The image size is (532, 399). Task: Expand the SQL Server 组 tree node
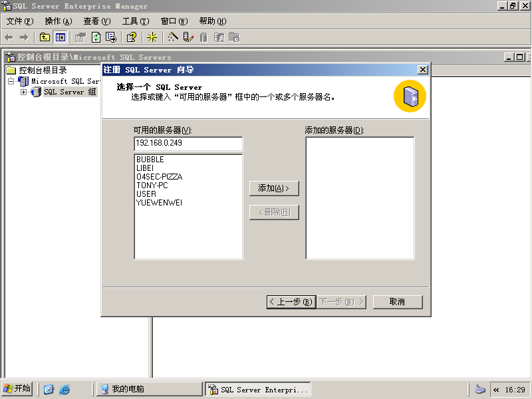point(23,92)
